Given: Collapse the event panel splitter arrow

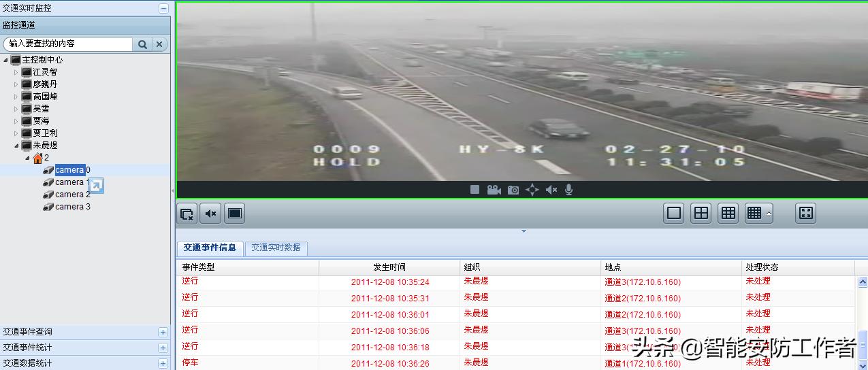Looking at the screenshot, I should click(524, 231).
